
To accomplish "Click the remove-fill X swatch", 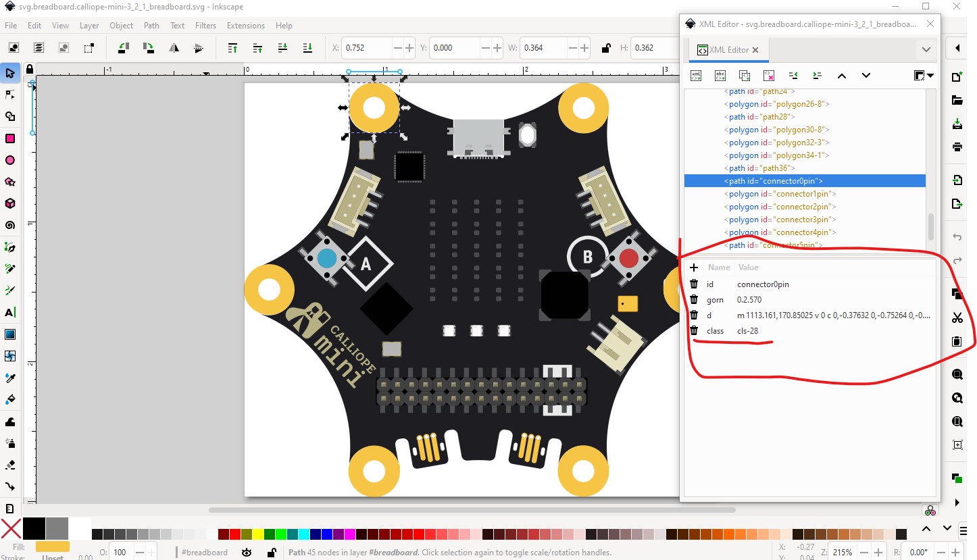I will point(11,529).
